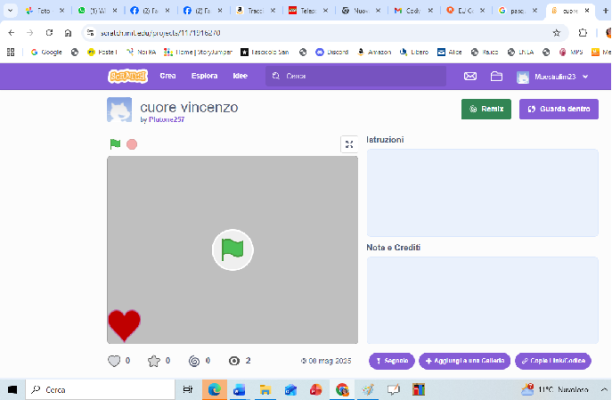
Task: Open Idee in the navigation bar
Action: (x=240, y=76)
